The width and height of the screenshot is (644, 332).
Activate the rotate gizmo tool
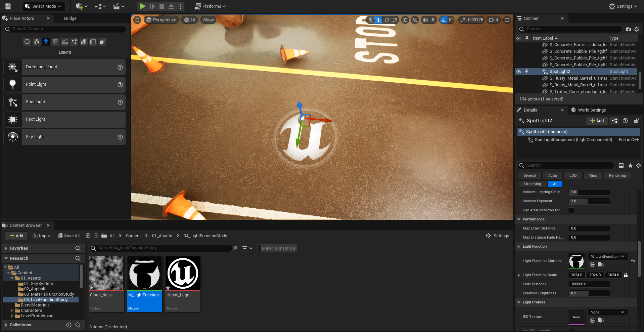tap(387, 20)
